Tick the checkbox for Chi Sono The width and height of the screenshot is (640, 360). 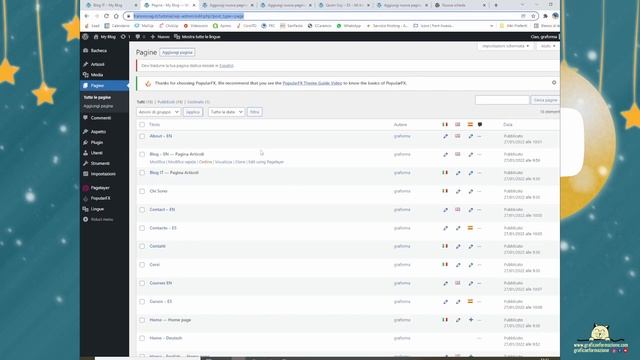coord(142,191)
